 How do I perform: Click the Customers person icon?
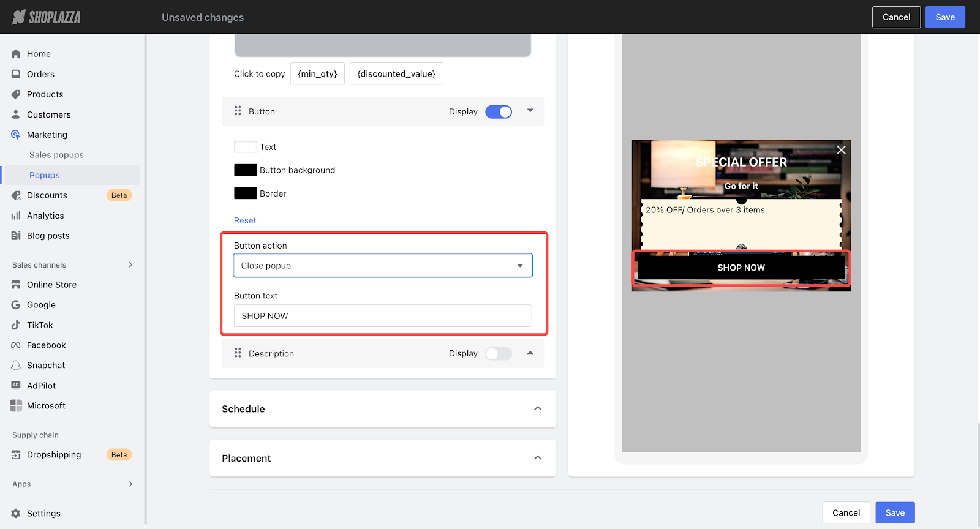tap(16, 114)
